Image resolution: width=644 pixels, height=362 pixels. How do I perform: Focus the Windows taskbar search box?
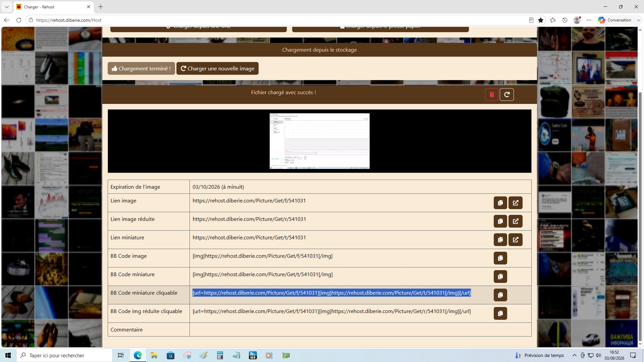64,355
